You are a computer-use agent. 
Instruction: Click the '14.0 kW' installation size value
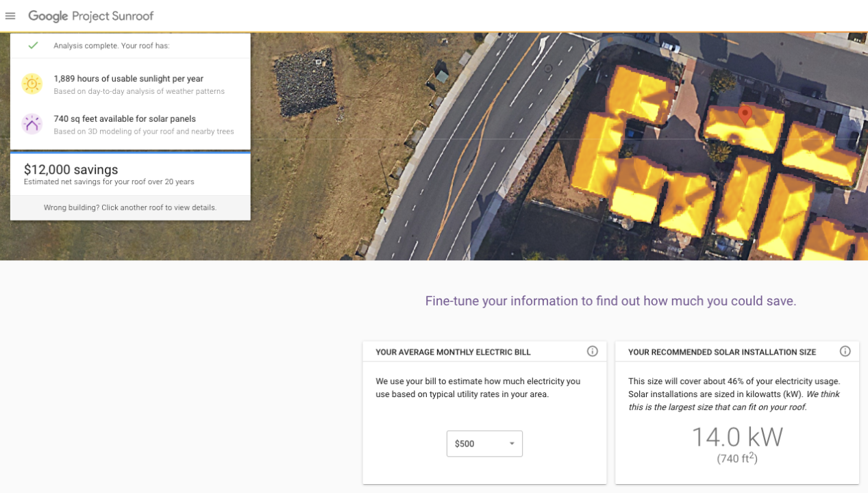(x=737, y=437)
